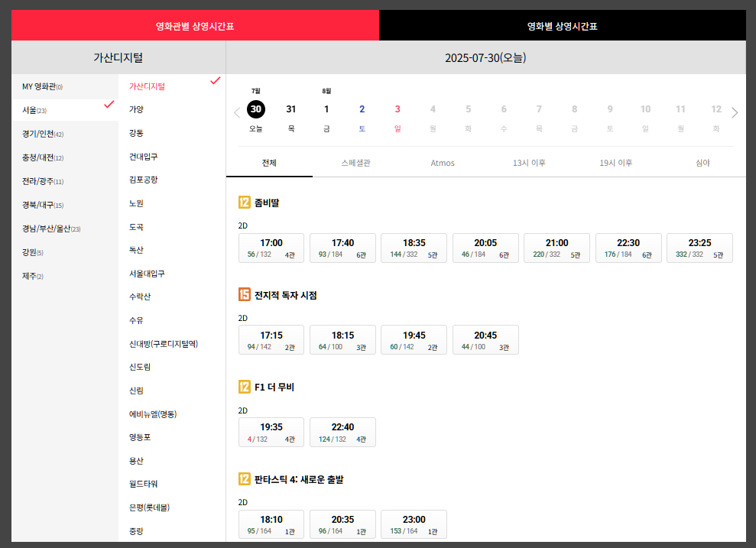Select 서울 region
The height and width of the screenshot is (548, 756).
pyautogui.click(x=65, y=110)
